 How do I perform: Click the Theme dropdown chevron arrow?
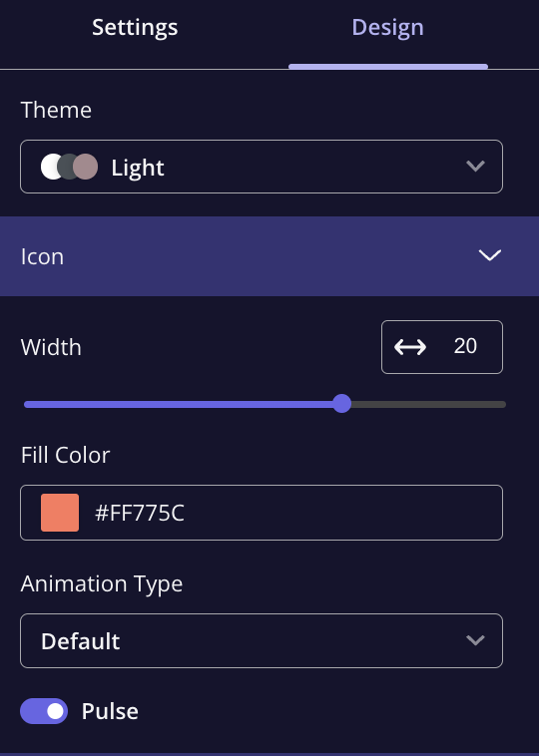(x=475, y=167)
